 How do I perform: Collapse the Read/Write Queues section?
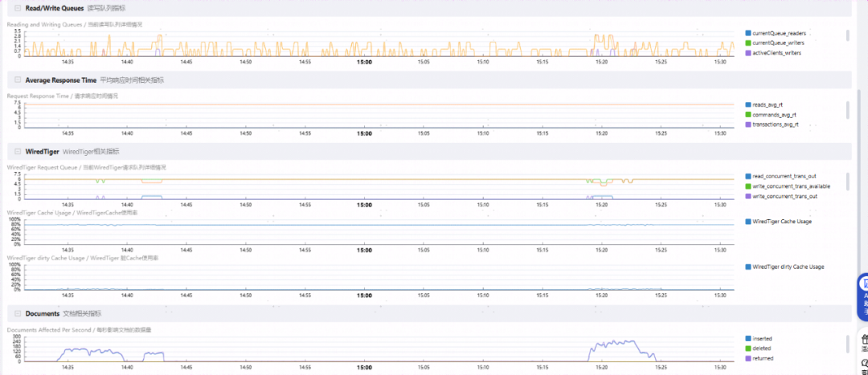pos(18,8)
